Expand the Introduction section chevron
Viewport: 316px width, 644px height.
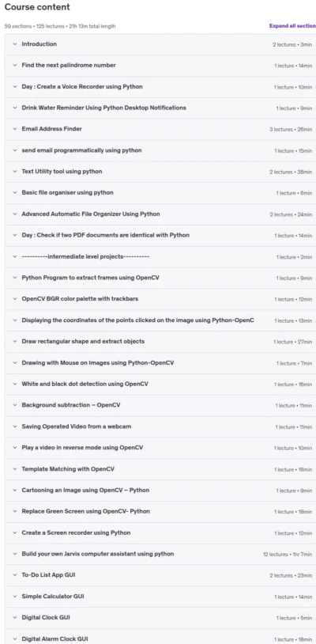point(15,44)
